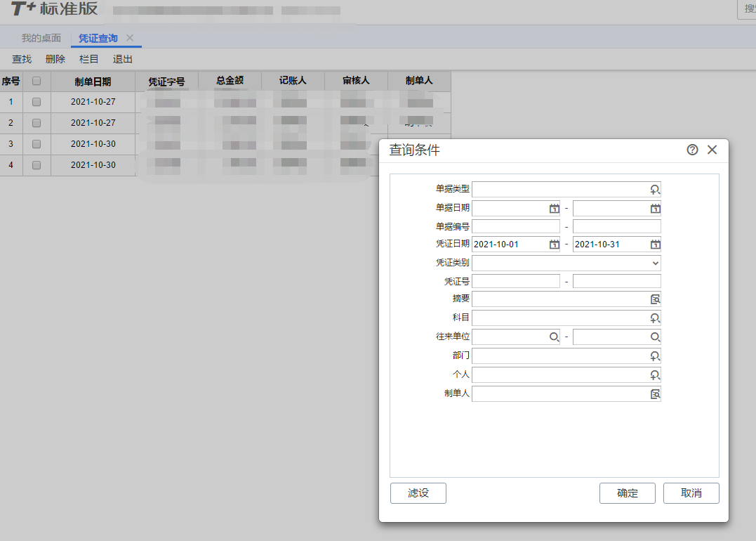Click the 凭证字号 column header
This screenshot has height=541, width=756.
[167, 82]
